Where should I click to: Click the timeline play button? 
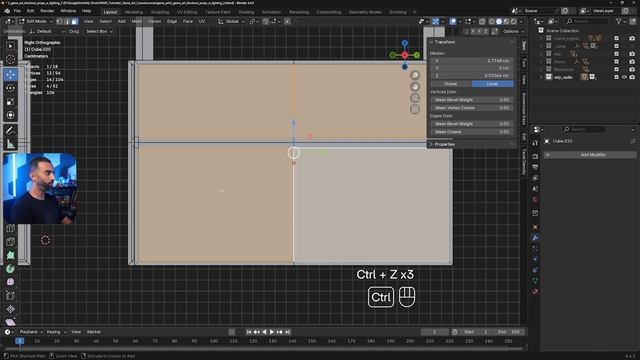click(x=272, y=332)
